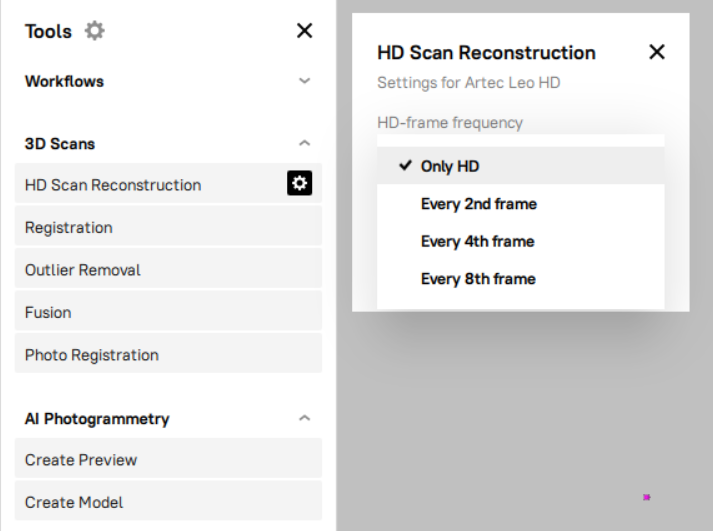Choose Every 4th frame option
Screen dimensions: 713x531
click(x=521, y=241)
